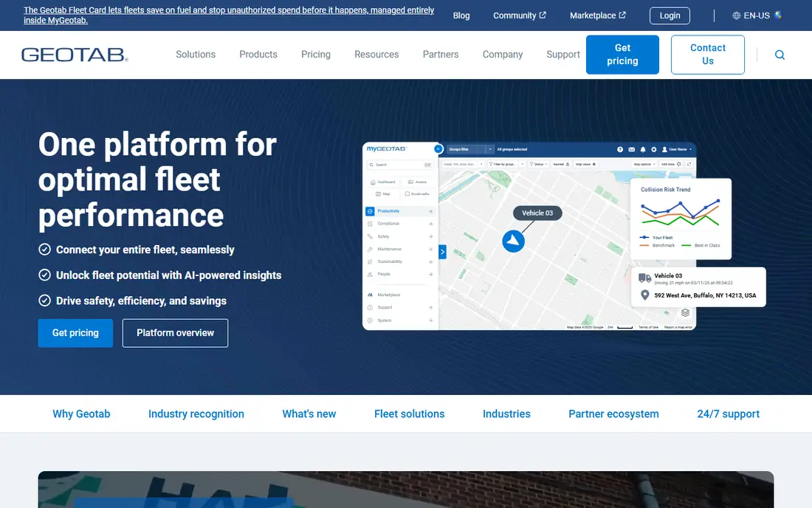The width and height of the screenshot is (812, 508).
Task: Jump to the Why Geotab section tab
Action: (81, 413)
